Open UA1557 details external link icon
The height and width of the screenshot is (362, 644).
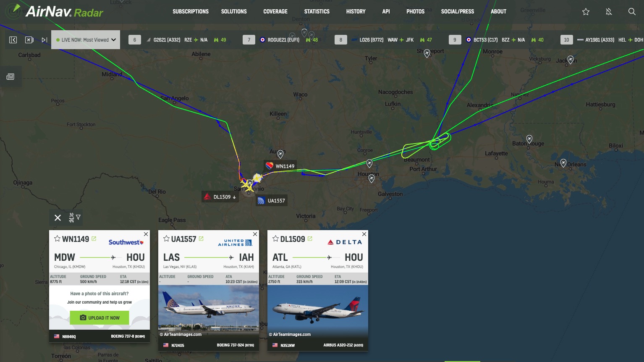pos(201,239)
